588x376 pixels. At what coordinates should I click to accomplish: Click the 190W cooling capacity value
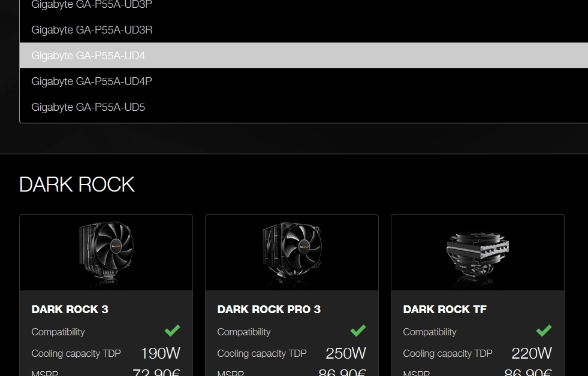(160, 353)
